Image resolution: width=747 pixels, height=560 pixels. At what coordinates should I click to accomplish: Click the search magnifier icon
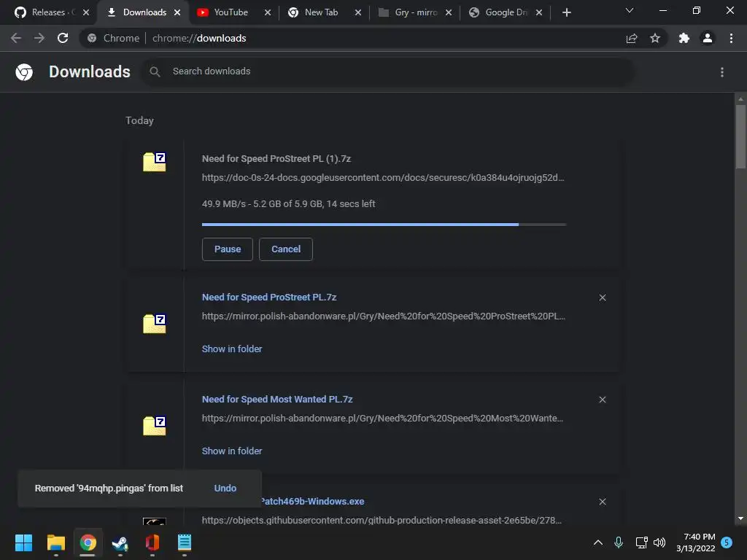pos(155,71)
